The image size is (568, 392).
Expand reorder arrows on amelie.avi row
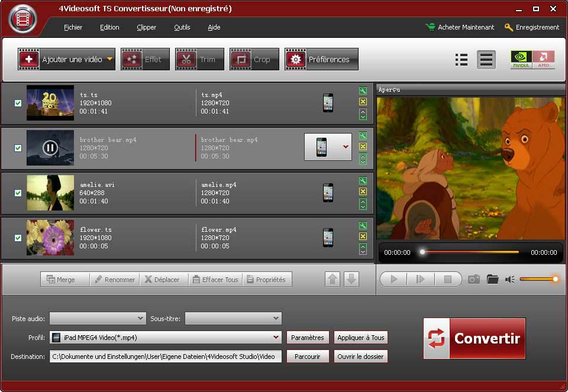pyautogui.click(x=363, y=204)
